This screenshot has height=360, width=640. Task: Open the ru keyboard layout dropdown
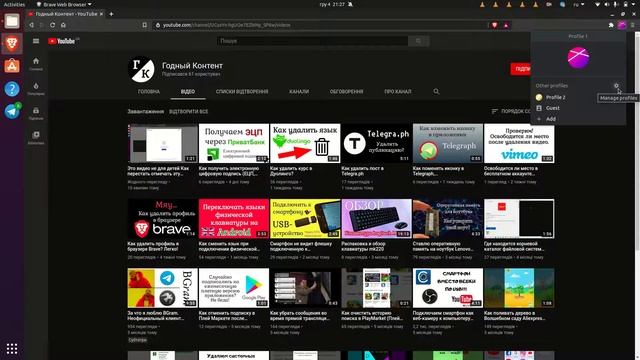[578, 4]
